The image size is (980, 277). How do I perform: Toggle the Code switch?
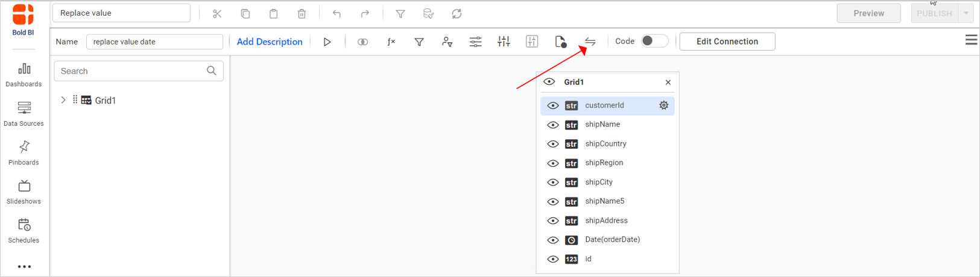654,42
